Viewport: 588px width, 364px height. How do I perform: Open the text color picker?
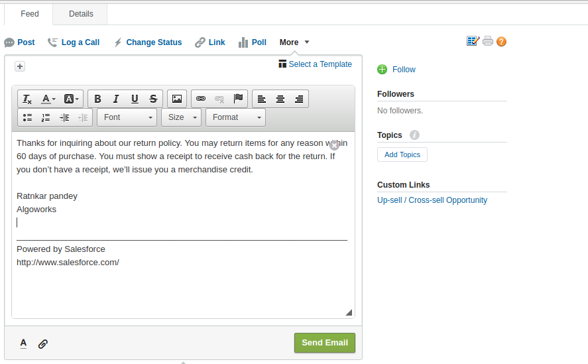(48, 99)
